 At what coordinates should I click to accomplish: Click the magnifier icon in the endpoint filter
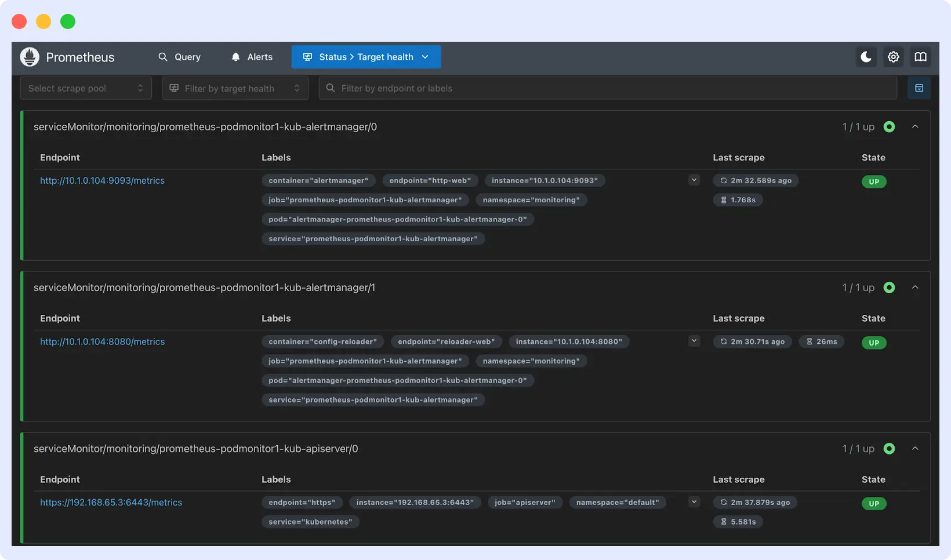tap(330, 88)
